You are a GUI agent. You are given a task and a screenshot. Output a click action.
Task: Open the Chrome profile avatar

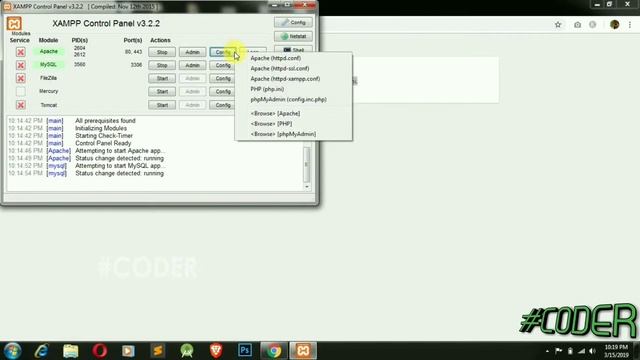(x=614, y=24)
